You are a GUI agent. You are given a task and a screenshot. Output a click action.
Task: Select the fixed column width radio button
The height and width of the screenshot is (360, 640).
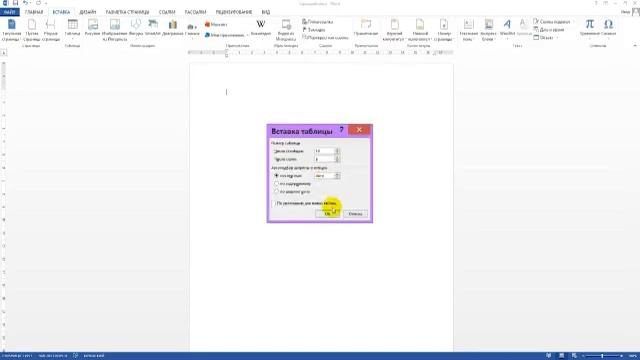click(276, 176)
